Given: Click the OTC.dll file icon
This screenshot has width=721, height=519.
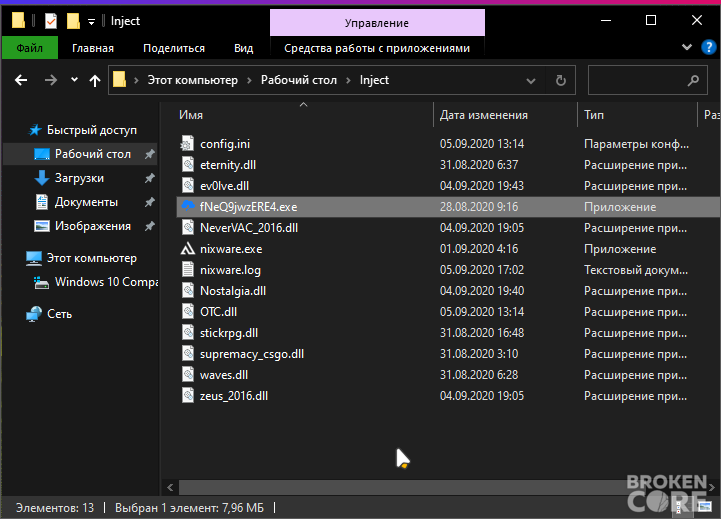Looking at the screenshot, I should click(x=188, y=312).
